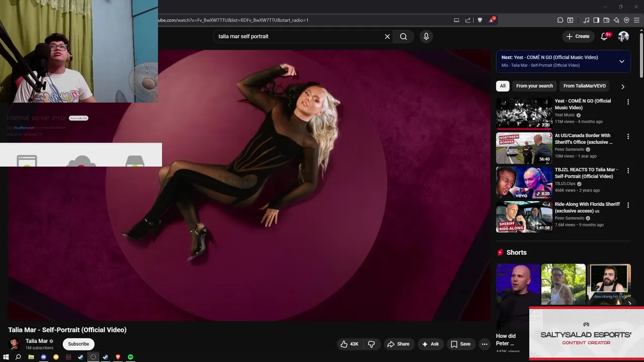Save the video to a playlist
This screenshot has height=362, width=644.
tap(460, 344)
